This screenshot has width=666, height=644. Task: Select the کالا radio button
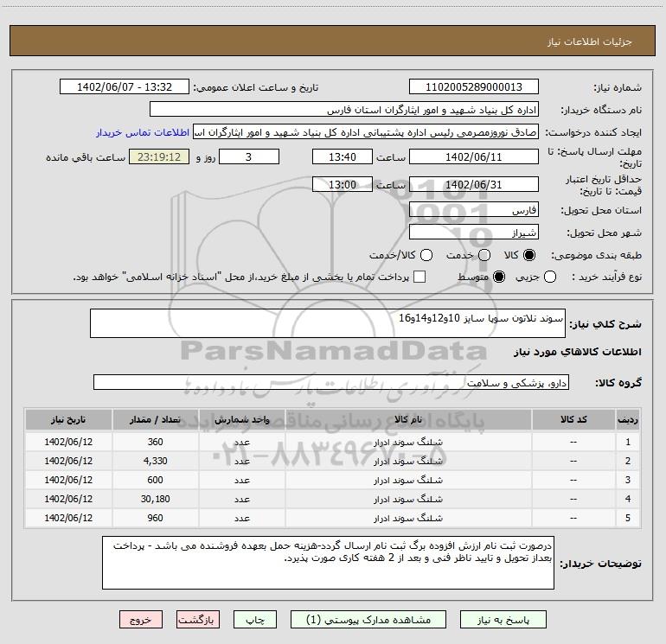pyautogui.click(x=529, y=255)
